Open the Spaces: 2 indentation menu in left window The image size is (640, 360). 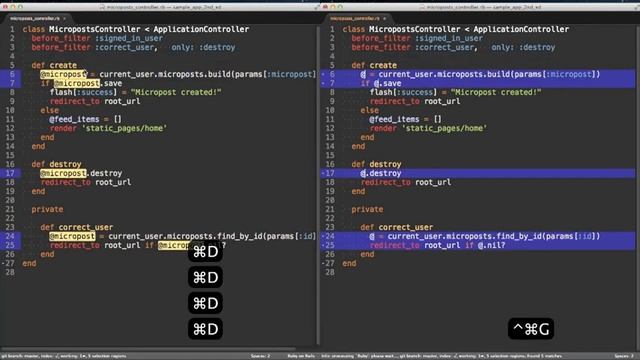coord(260,356)
